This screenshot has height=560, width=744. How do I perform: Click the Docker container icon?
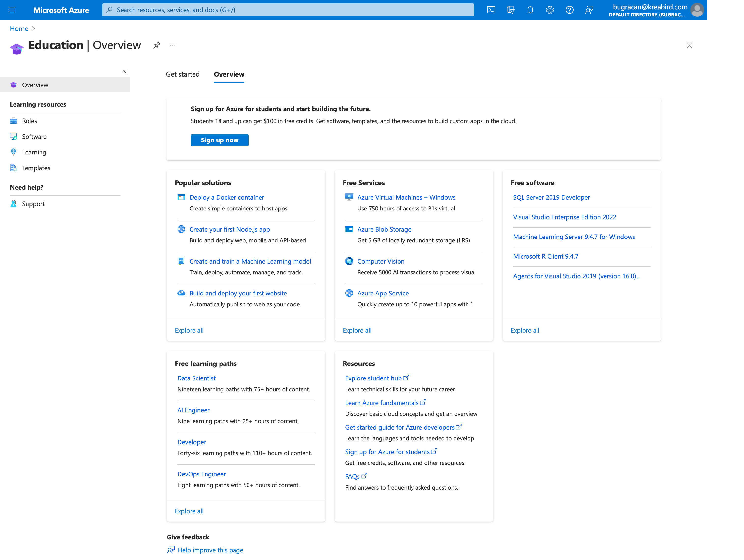click(x=181, y=197)
